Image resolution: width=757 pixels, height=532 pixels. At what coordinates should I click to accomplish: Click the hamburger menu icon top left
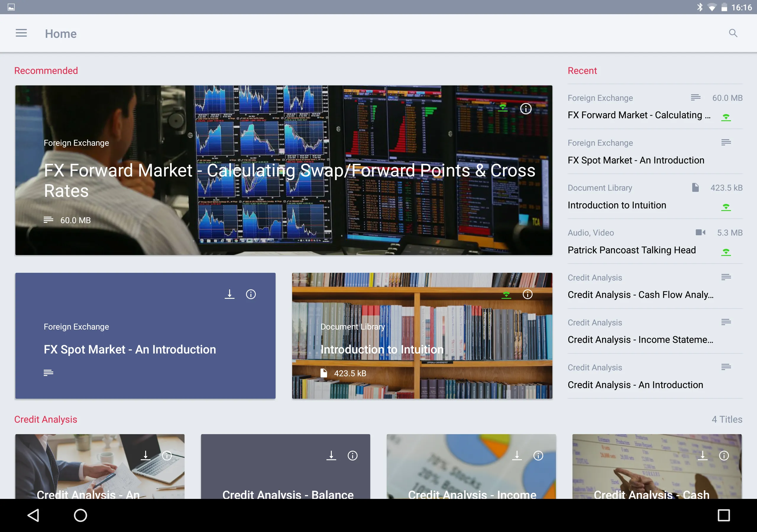pos(21,33)
